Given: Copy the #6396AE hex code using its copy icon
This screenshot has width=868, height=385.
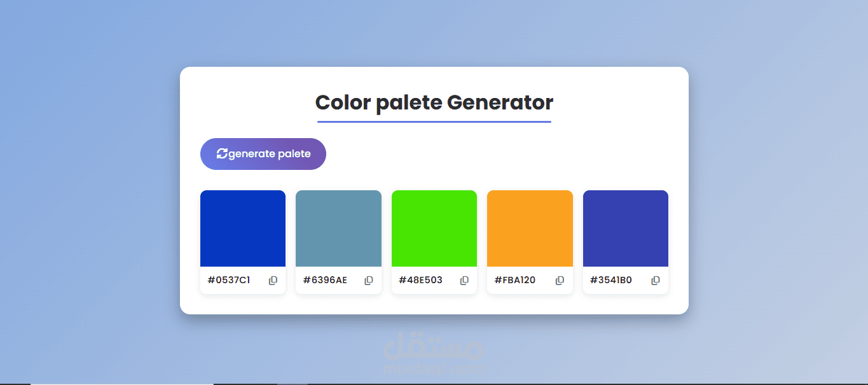Looking at the screenshot, I should (369, 280).
